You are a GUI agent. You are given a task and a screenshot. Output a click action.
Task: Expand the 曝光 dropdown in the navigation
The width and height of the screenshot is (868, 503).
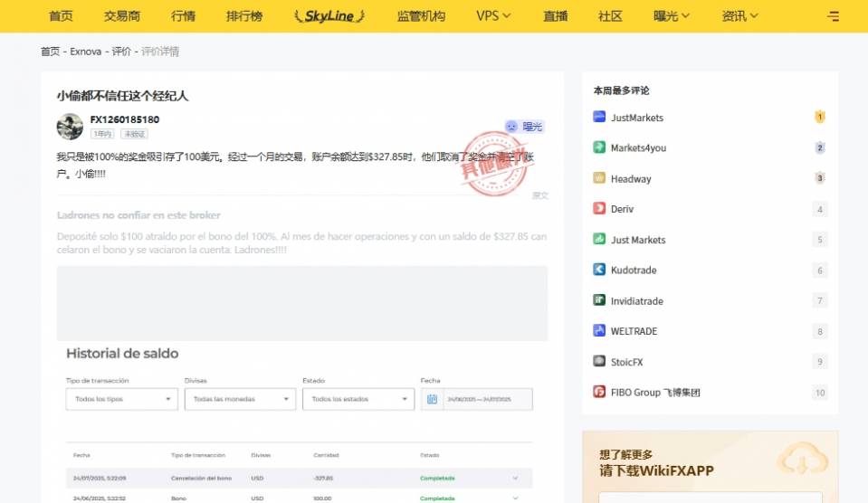point(672,16)
